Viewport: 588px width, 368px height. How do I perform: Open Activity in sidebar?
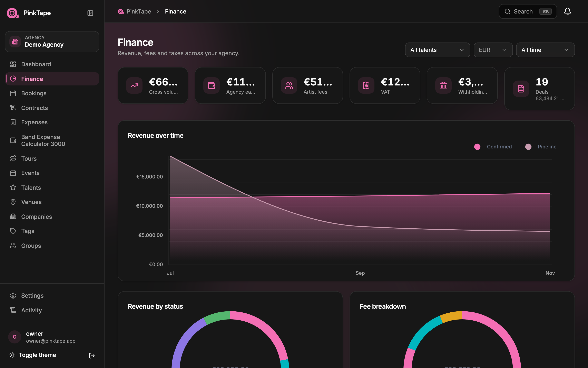52,310
